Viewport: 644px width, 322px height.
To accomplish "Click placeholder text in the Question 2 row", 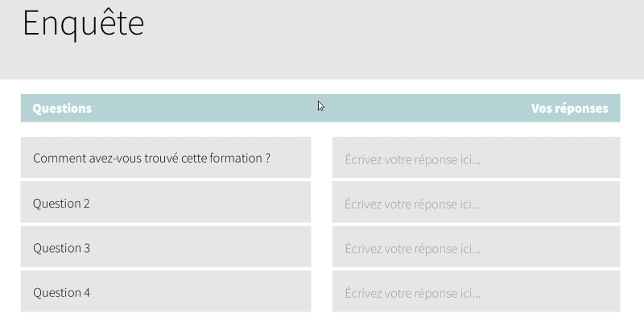I will pos(412,204).
